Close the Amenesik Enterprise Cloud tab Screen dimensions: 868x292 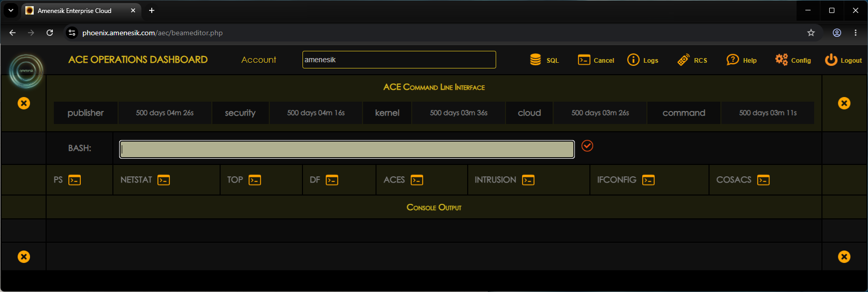pyautogui.click(x=133, y=10)
